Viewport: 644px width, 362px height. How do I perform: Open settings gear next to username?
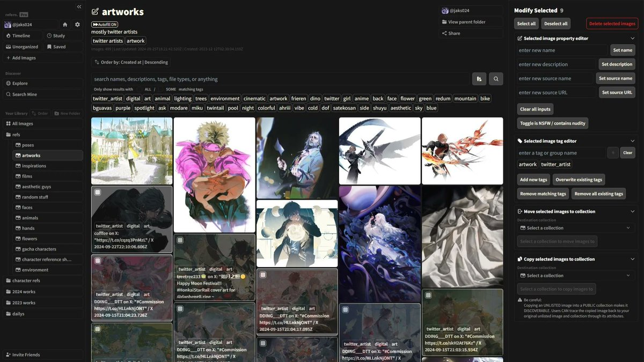click(77, 25)
